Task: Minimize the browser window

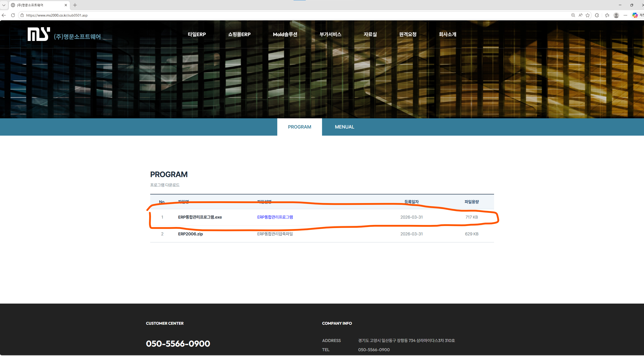Action: click(x=620, y=5)
